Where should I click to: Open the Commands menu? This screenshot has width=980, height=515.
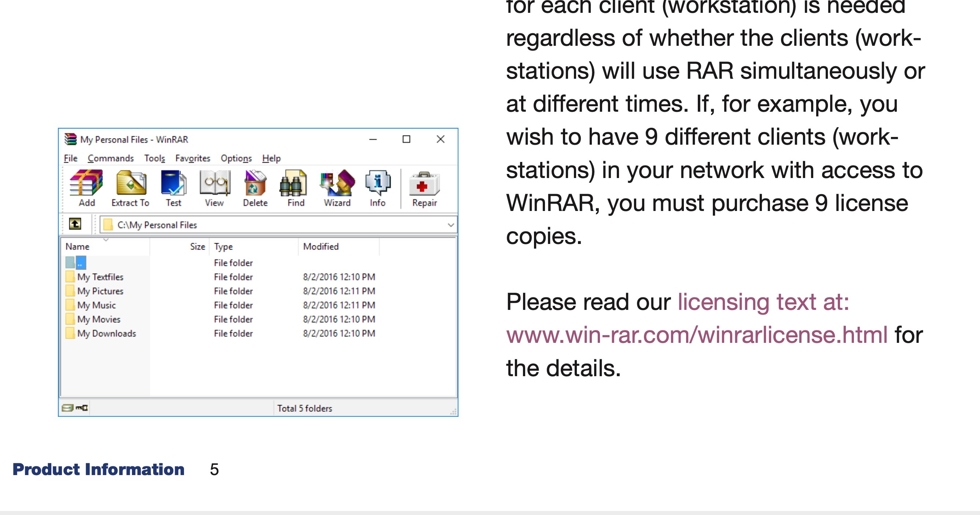click(111, 158)
